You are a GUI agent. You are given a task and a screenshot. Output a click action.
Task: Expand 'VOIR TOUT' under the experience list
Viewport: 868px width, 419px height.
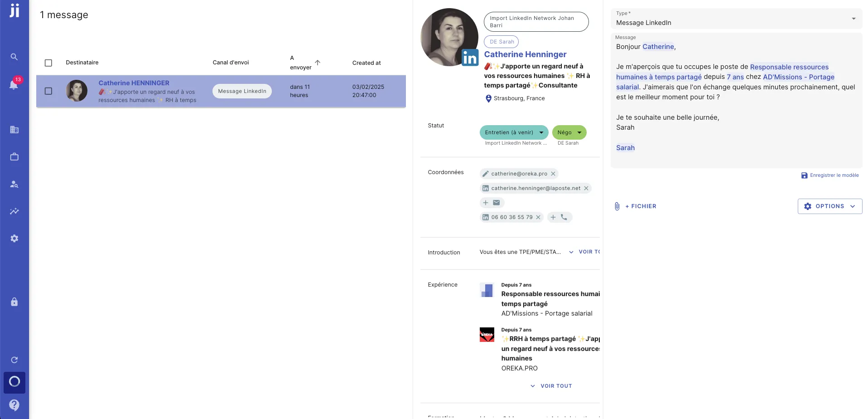pyautogui.click(x=551, y=386)
